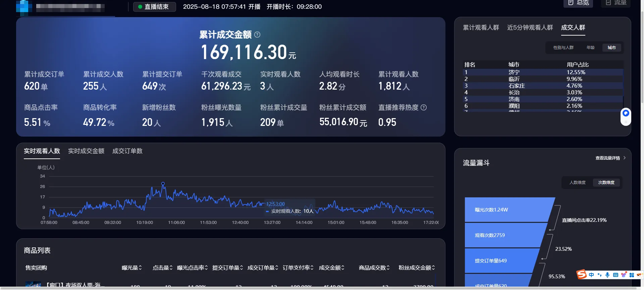
Task: Click the Sogou S logo in IME bar
Action: [x=582, y=275]
